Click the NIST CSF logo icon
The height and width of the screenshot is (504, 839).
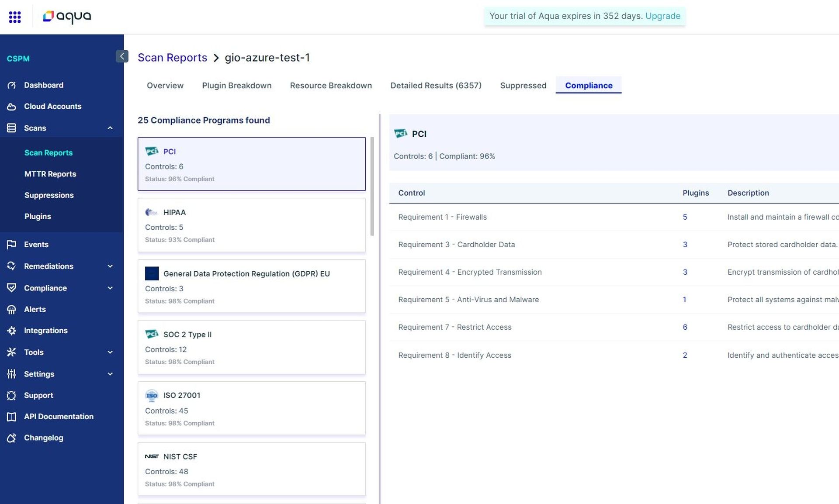[x=152, y=456]
